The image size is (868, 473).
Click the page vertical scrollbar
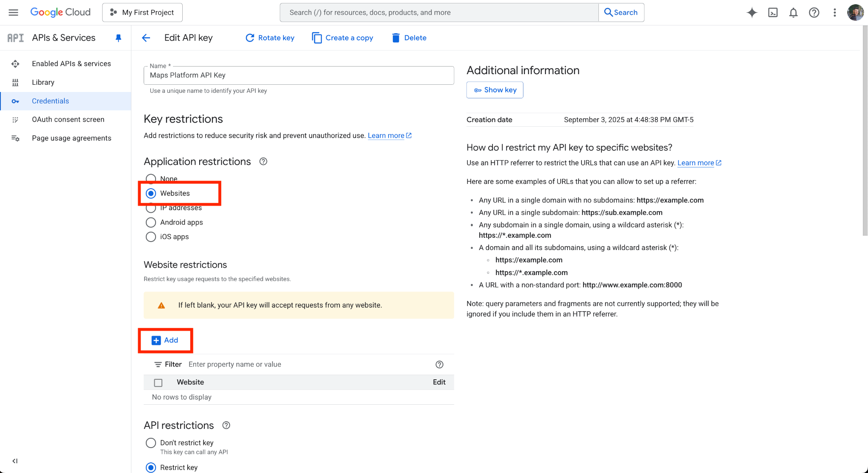[865, 131]
